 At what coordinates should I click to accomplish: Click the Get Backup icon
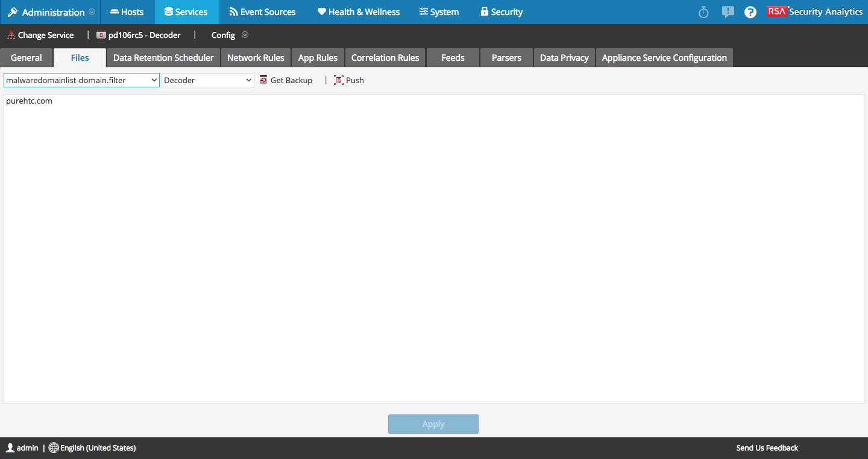tap(263, 80)
